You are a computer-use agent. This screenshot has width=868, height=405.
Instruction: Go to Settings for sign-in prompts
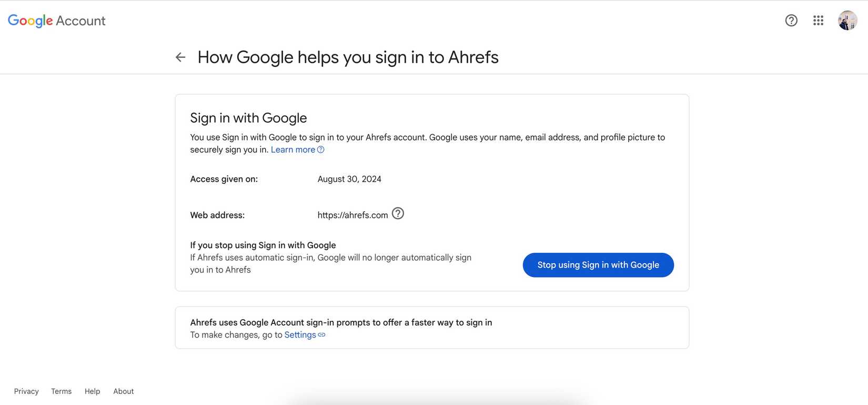click(300, 334)
